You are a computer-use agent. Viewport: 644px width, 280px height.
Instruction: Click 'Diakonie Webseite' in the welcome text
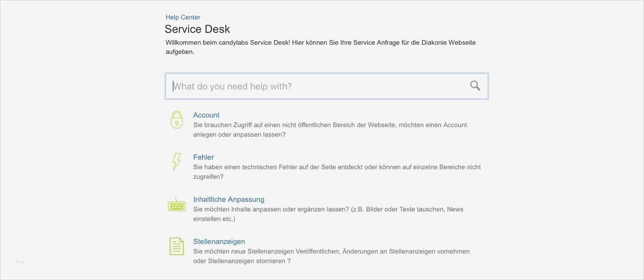pos(449,42)
